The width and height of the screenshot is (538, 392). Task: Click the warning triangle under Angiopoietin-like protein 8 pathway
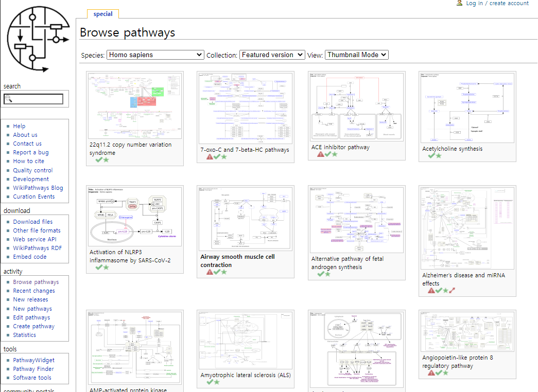(431, 372)
